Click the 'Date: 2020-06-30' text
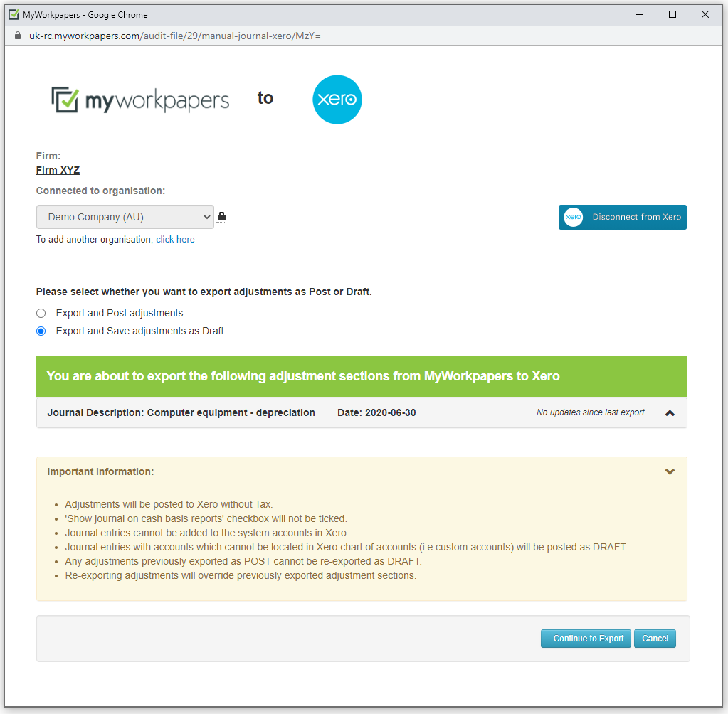Viewport: 728px width, 714px height. pos(376,412)
